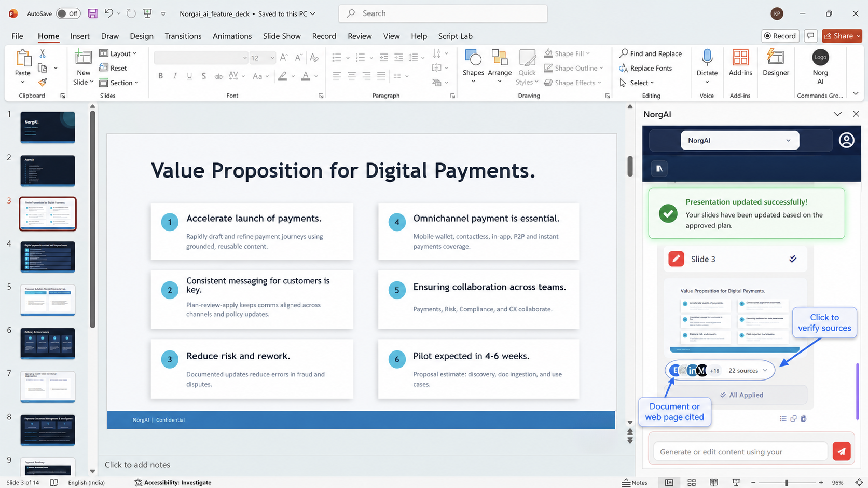Click the font color swatch

pyautogui.click(x=306, y=76)
